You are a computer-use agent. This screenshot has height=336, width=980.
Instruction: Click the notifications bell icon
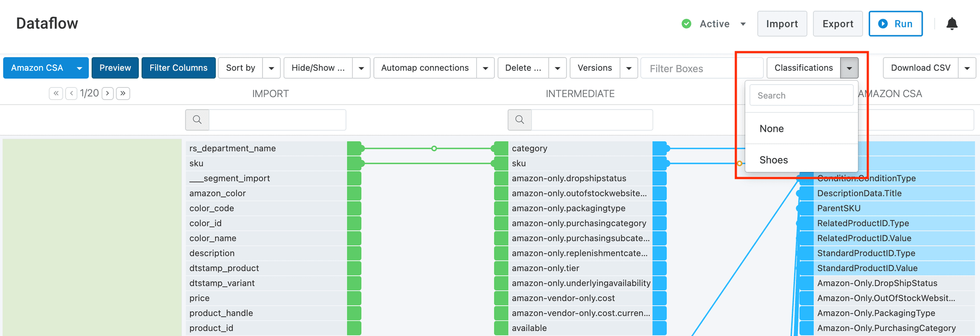[952, 24]
